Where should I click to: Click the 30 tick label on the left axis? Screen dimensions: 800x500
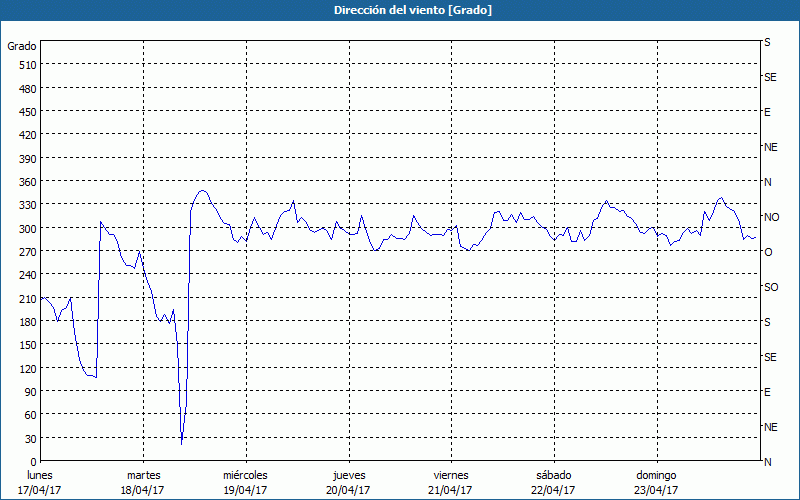(x=31, y=439)
